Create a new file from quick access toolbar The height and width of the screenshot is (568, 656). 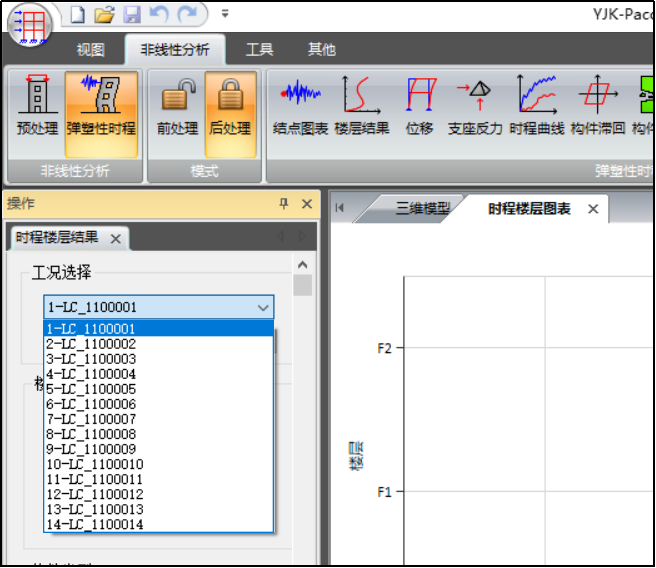[77, 15]
